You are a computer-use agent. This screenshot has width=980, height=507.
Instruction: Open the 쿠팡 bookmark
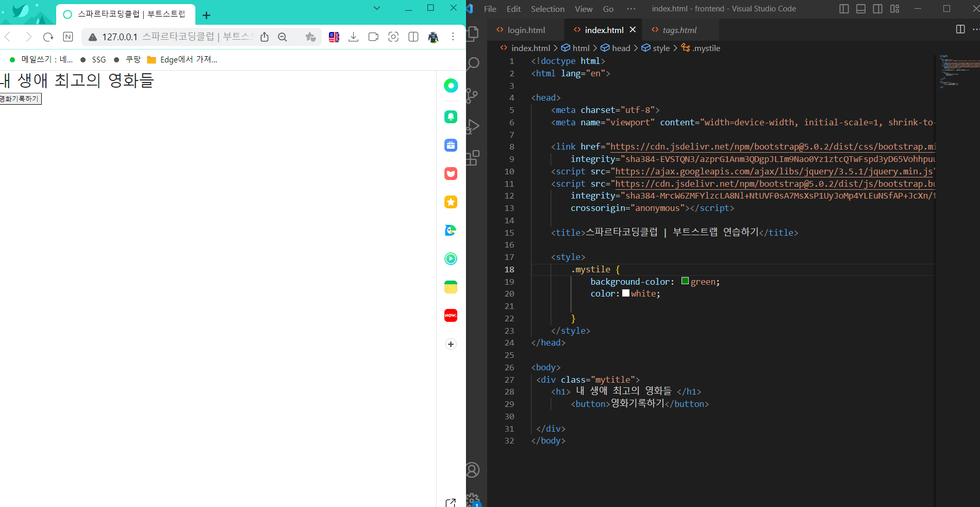click(127, 59)
